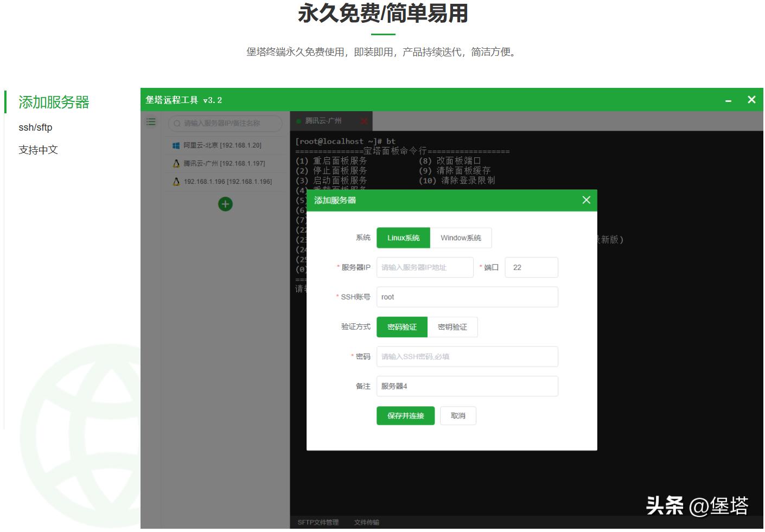
Task: Keep 密码验证 selected as verification method
Action: click(401, 326)
